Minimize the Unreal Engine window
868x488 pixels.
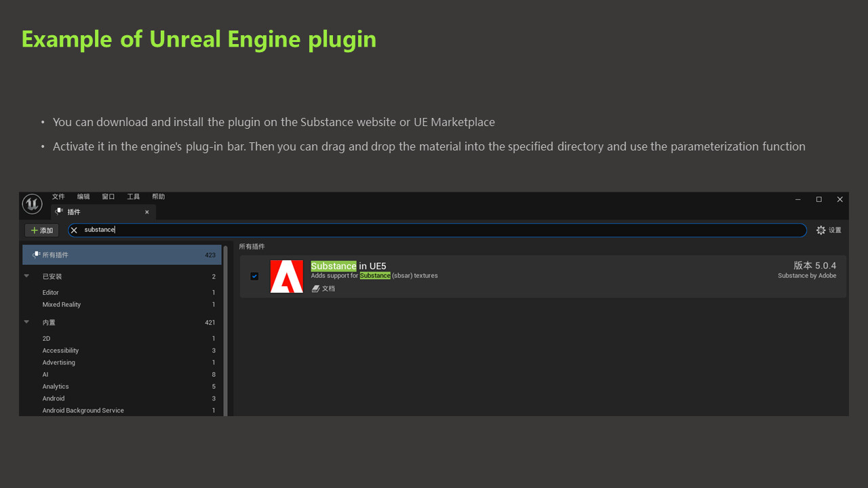click(x=798, y=199)
